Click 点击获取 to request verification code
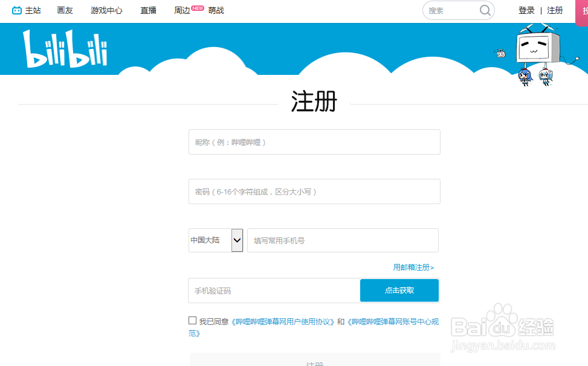The height and width of the screenshot is (366, 588). point(399,291)
